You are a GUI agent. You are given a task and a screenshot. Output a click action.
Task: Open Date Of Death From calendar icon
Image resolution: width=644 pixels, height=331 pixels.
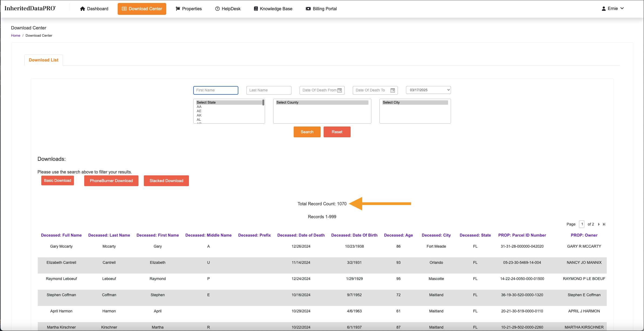(x=340, y=90)
